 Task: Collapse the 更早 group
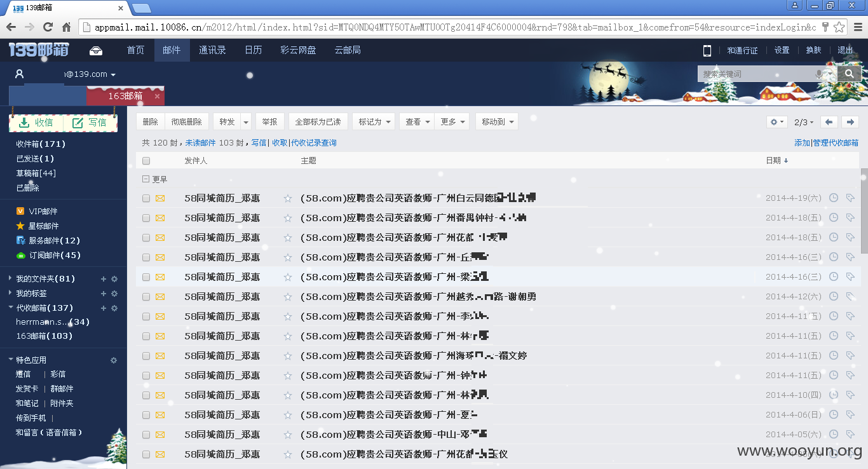click(146, 179)
